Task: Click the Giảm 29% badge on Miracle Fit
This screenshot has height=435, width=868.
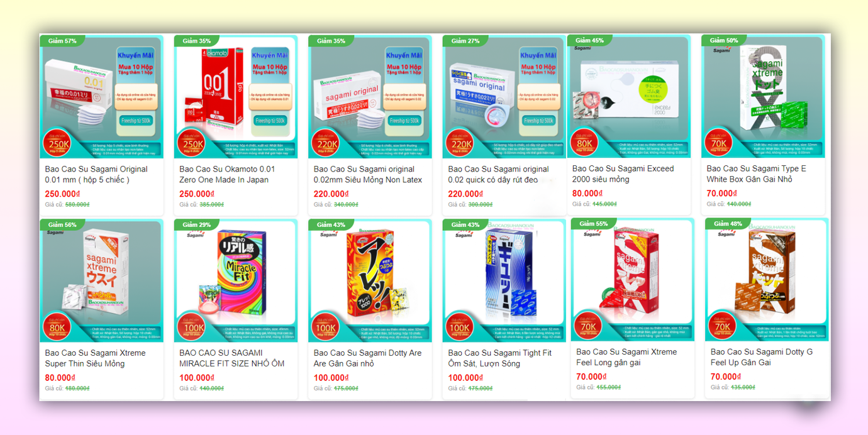Action: (196, 224)
